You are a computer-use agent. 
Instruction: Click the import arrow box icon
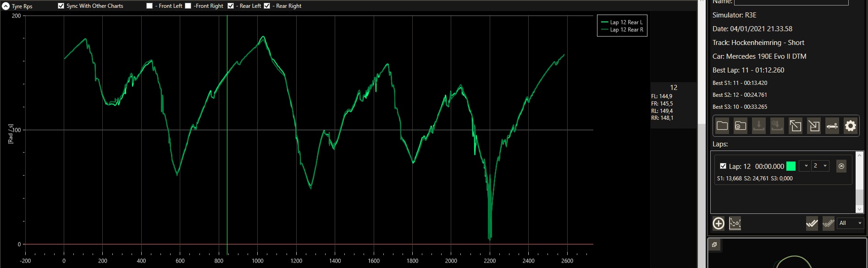[814, 126]
